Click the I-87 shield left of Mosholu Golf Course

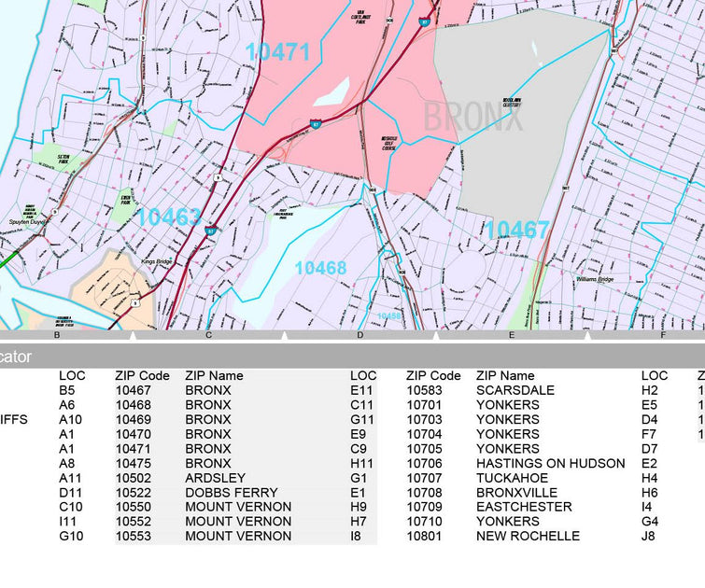tap(317, 123)
